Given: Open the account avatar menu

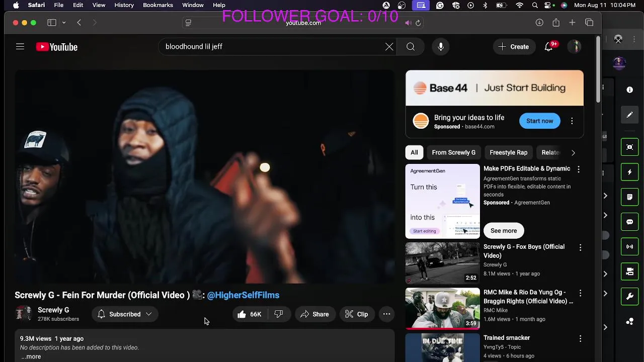Looking at the screenshot, I should pyautogui.click(x=575, y=47).
